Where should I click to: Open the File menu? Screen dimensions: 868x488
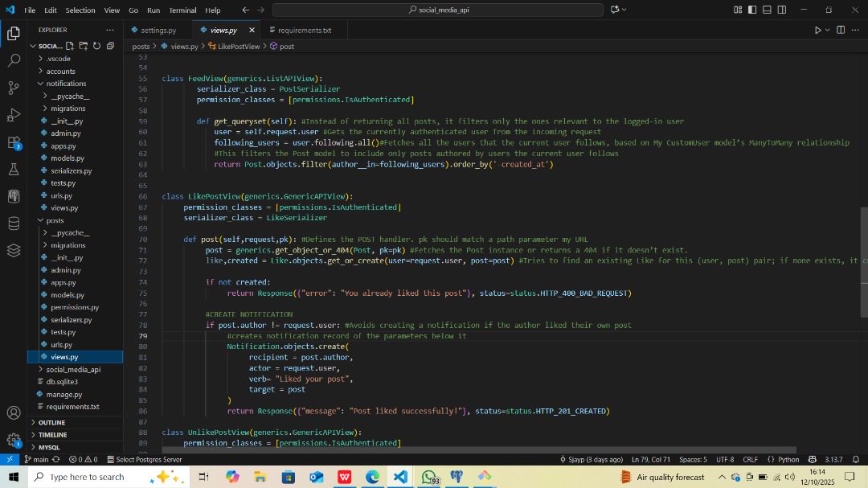click(30, 10)
